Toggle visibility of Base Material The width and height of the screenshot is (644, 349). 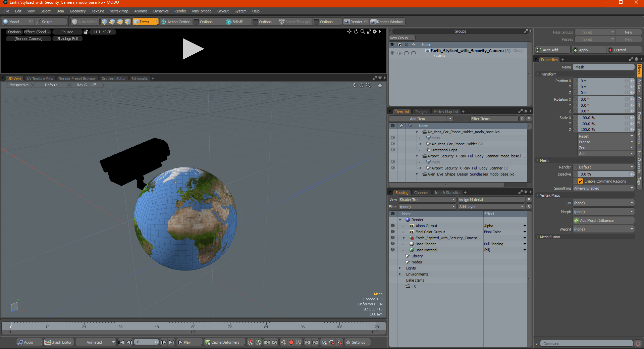tap(392, 250)
